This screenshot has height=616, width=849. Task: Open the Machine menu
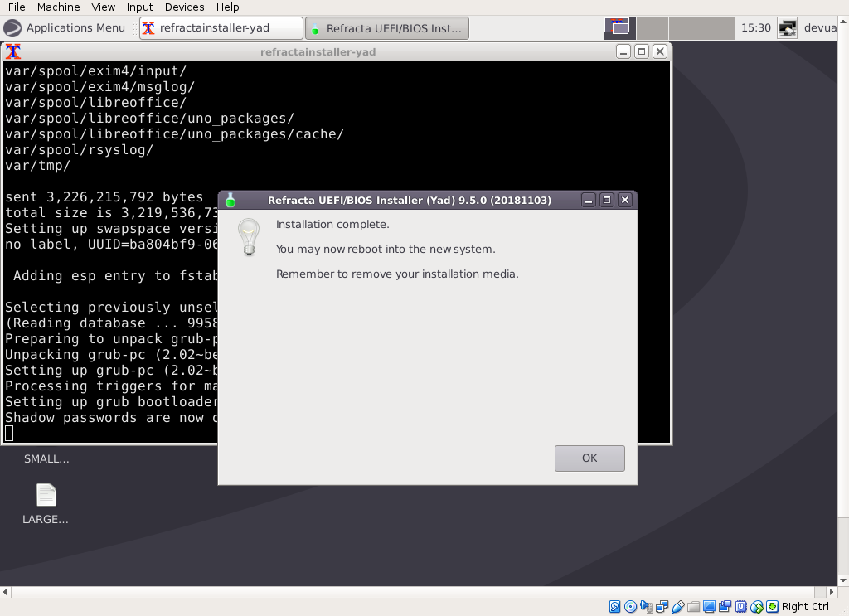click(x=59, y=7)
